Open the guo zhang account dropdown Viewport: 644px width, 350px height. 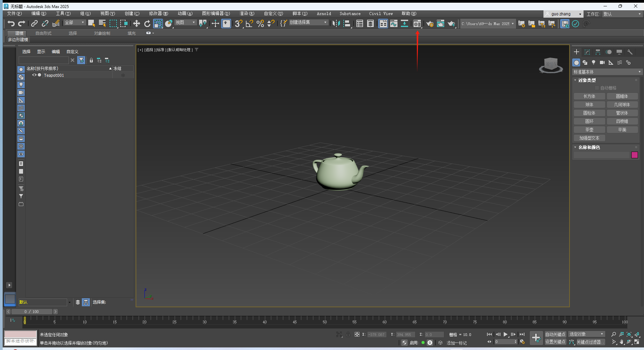(x=563, y=14)
